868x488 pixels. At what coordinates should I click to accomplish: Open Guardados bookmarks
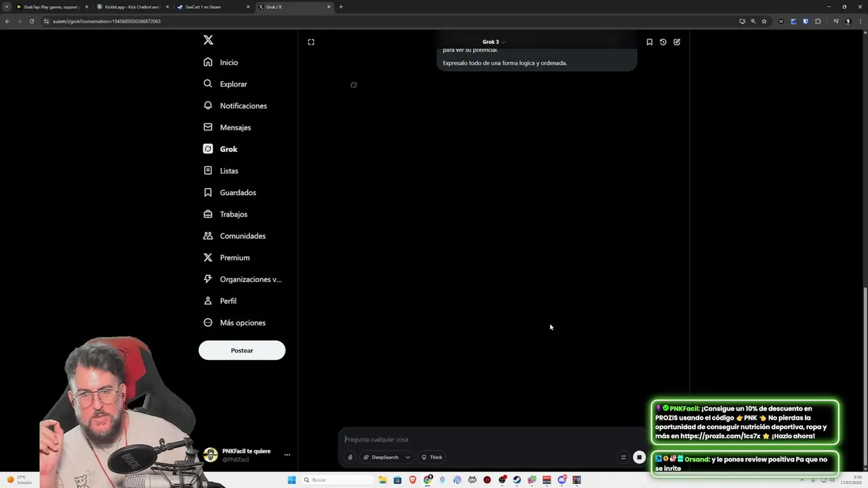229,192
